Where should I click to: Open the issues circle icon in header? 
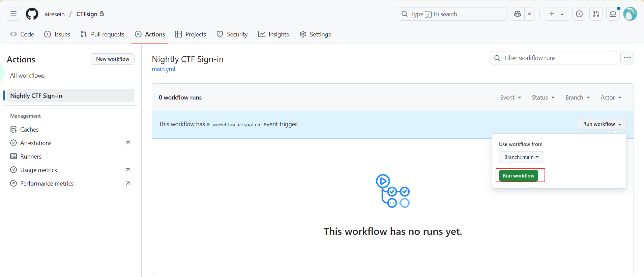tap(579, 14)
